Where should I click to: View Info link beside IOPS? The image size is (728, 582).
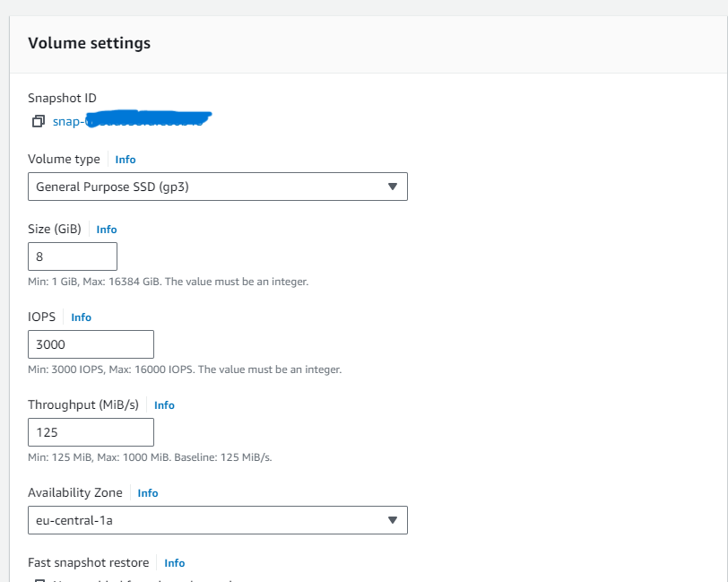pyautogui.click(x=81, y=317)
